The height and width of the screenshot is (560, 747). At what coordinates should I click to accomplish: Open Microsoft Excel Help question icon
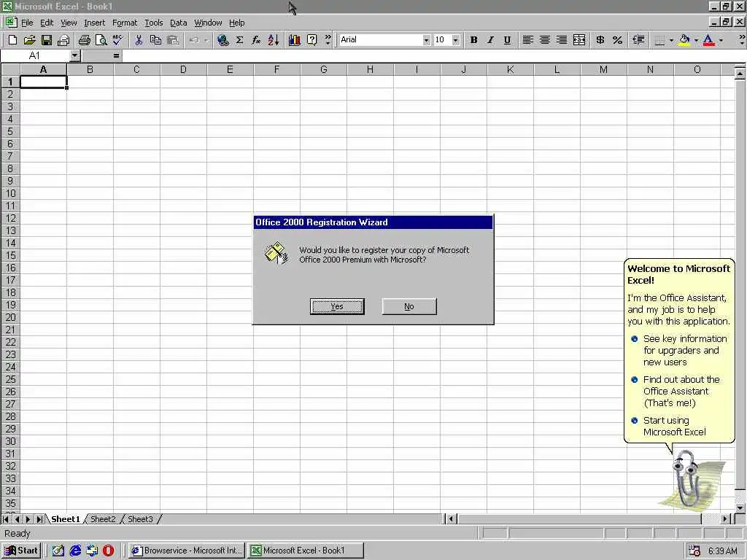click(311, 40)
